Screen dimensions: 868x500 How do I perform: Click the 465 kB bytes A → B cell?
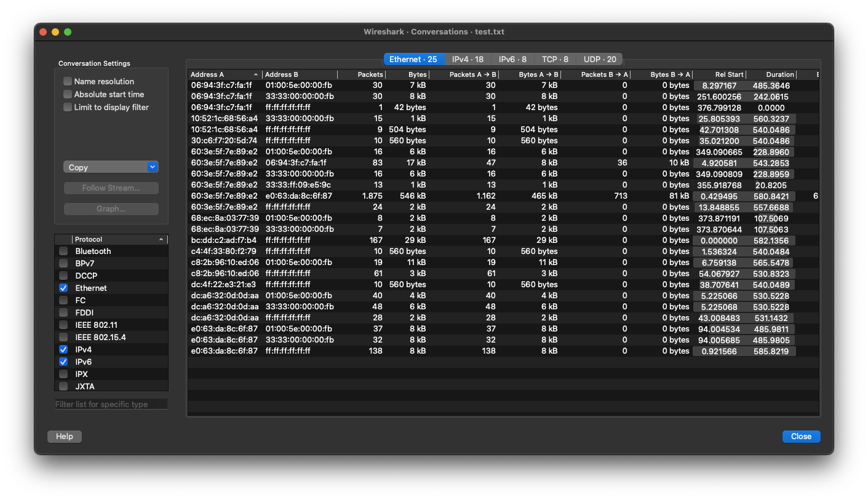click(x=544, y=196)
